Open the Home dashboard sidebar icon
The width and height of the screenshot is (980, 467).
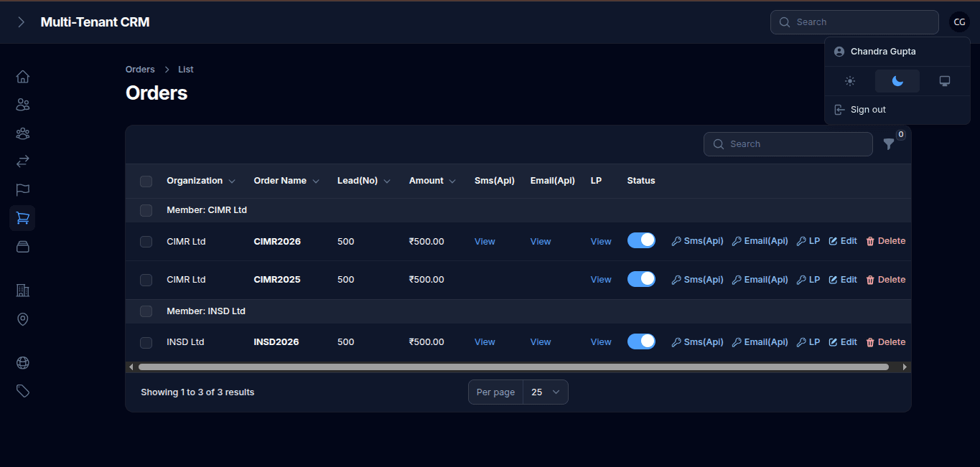tap(22, 77)
